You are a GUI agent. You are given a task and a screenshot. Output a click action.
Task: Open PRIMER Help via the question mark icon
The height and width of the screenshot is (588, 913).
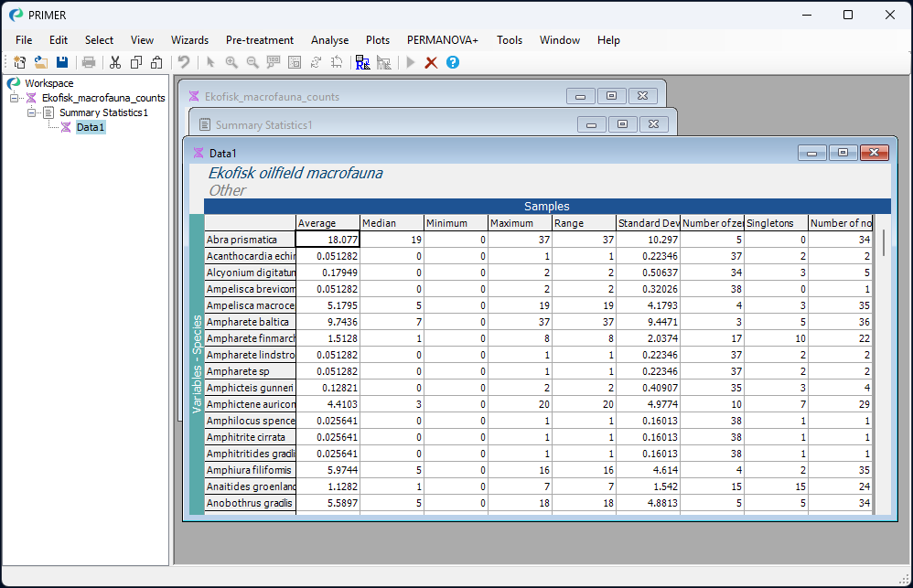pos(452,62)
